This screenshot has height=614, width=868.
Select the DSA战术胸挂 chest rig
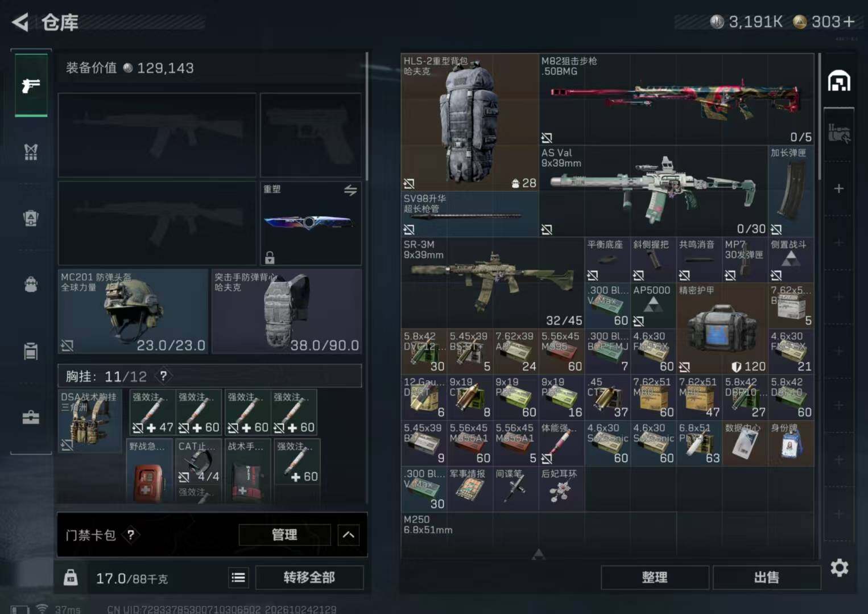pos(90,421)
